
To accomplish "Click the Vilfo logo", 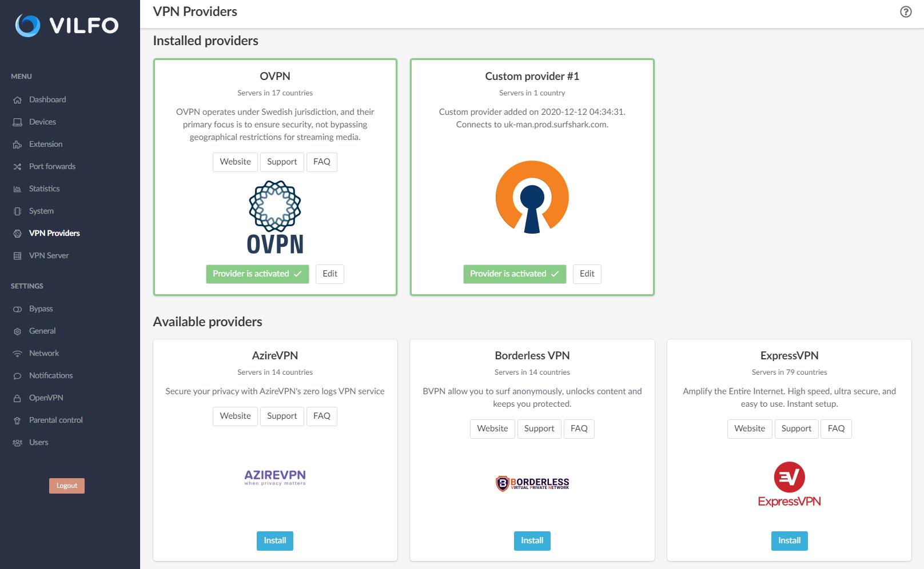I will click(67, 25).
